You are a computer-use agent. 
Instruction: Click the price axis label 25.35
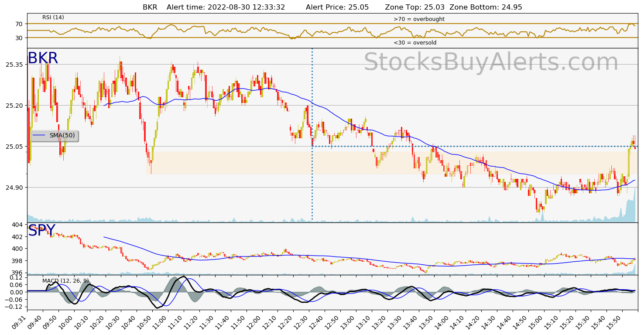14,65
